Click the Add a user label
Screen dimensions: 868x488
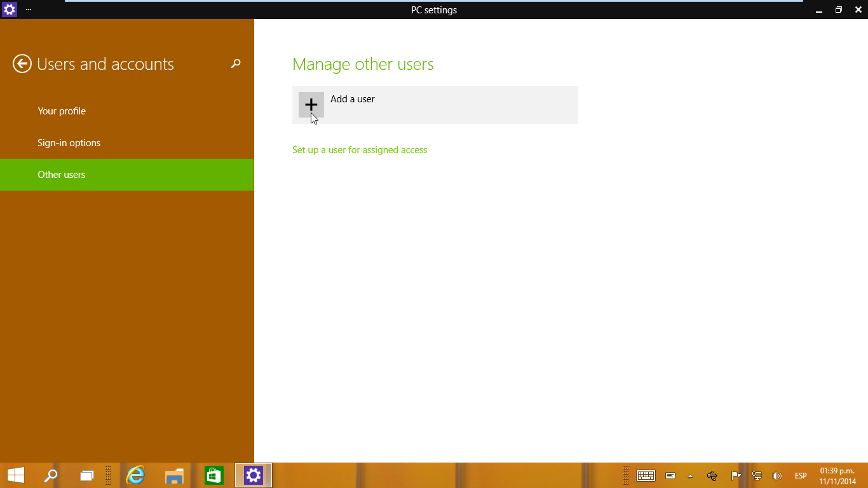353,99
